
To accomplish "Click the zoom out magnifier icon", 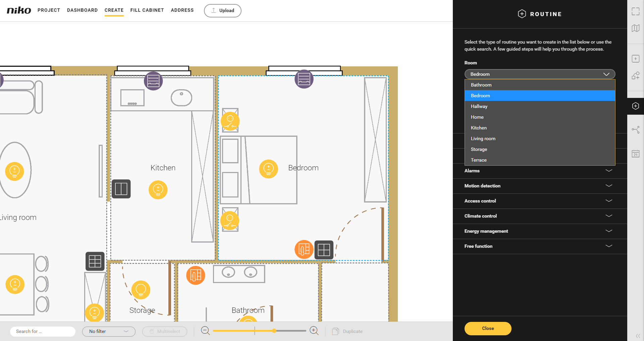I will 205,331.
